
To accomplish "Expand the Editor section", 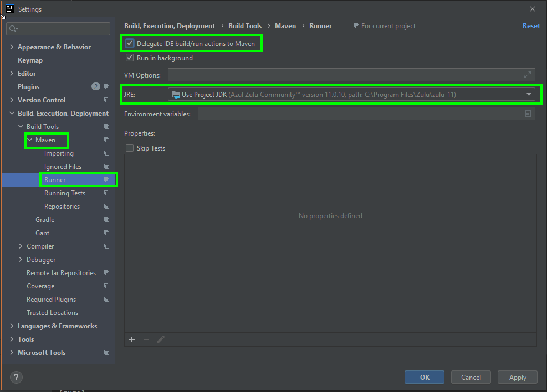I will click(x=12, y=73).
